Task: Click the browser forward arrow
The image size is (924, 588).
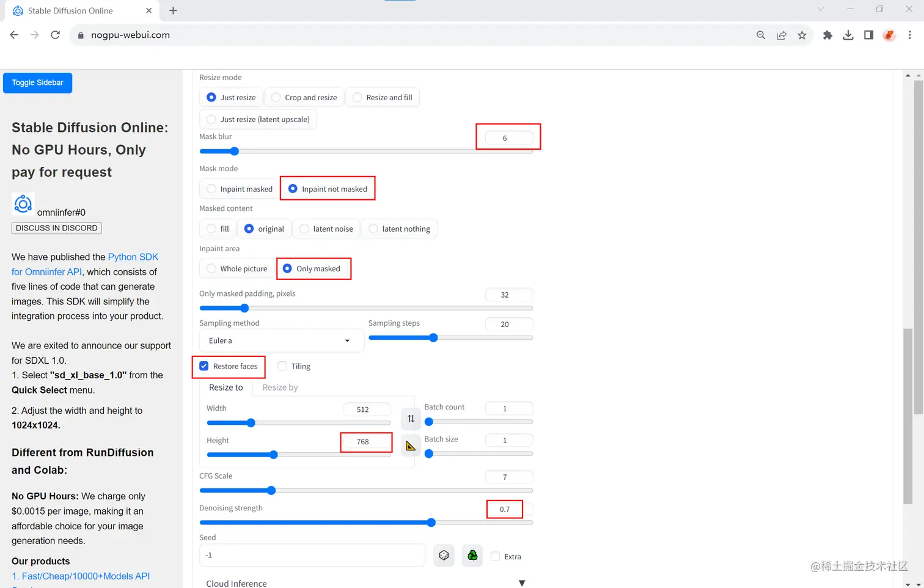Action: point(35,35)
